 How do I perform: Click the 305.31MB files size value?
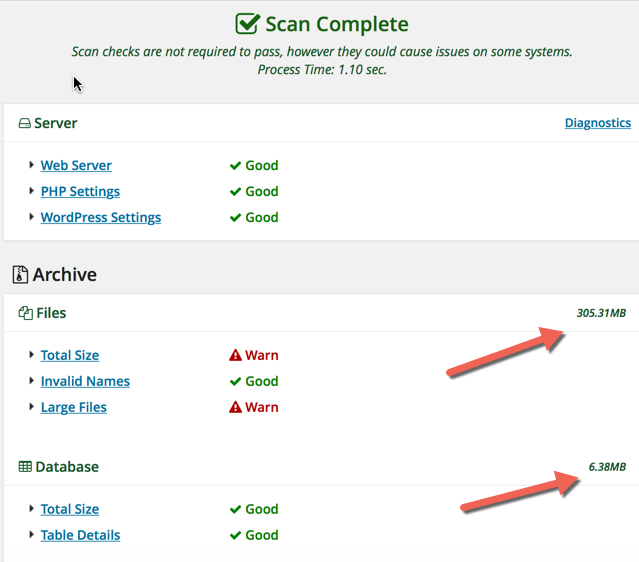pyautogui.click(x=600, y=313)
